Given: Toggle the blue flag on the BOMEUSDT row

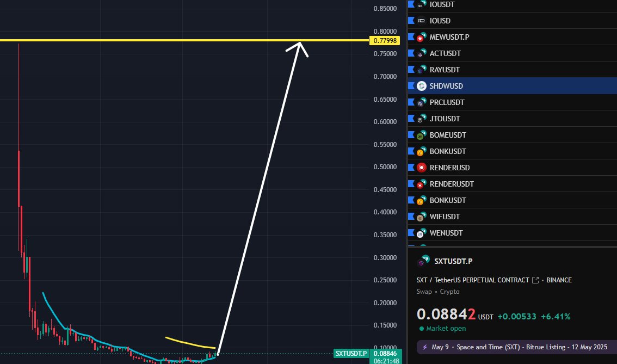Looking at the screenshot, I should point(411,135).
